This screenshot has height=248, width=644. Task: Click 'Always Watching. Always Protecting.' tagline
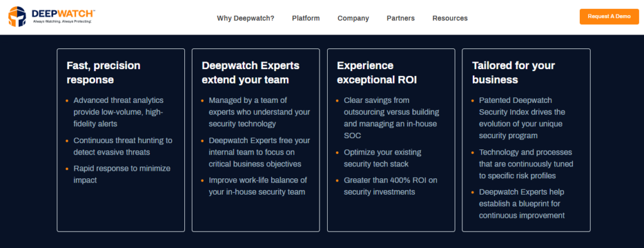[x=62, y=21]
